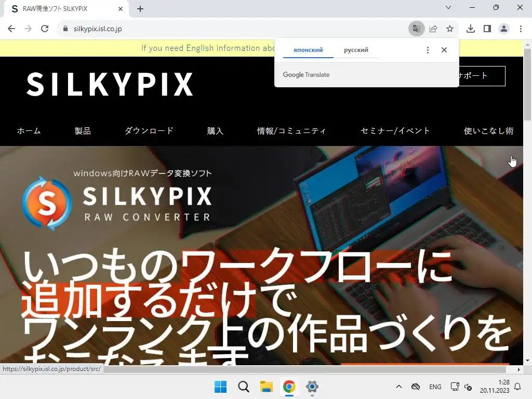Image resolution: width=532 pixels, height=399 pixels.
Task: Click the cloud sync tray icon
Action: [x=416, y=387]
